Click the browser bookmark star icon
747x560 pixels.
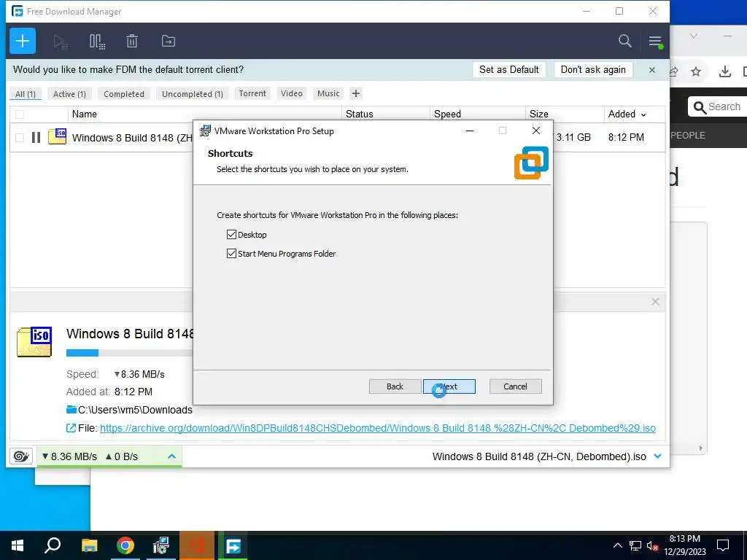(696, 71)
